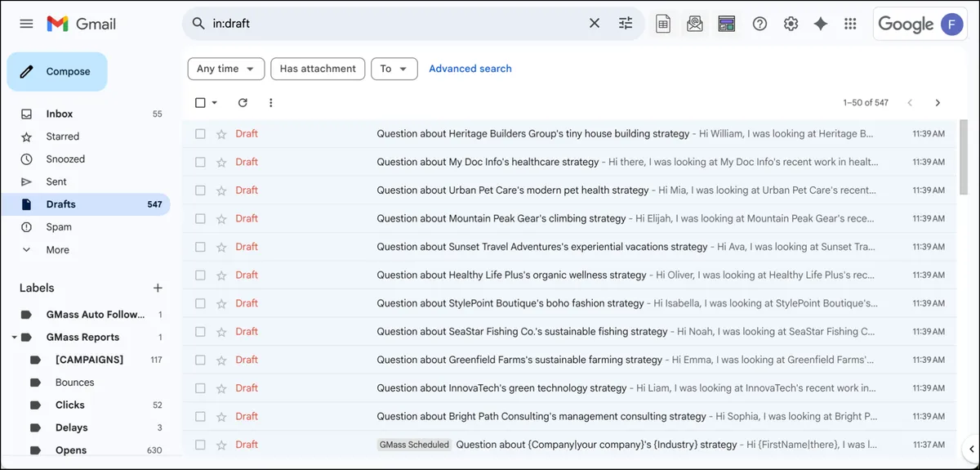Open the Any time filter dropdown

pyautogui.click(x=226, y=69)
